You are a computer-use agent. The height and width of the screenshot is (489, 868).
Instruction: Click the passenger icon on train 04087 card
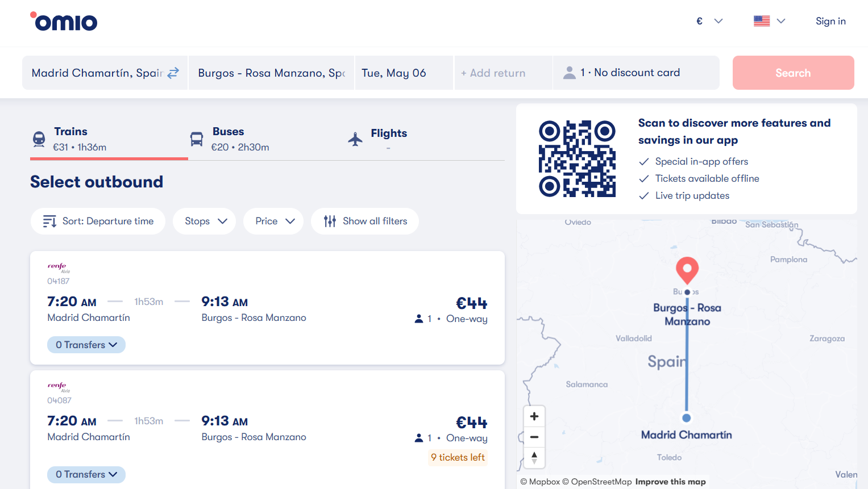[419, 438]
